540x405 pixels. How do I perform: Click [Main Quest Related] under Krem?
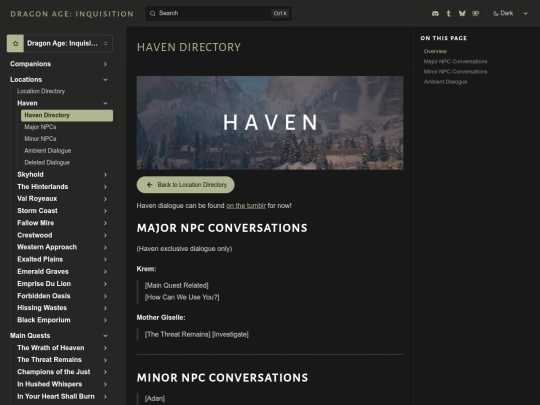tap(176, 285)
